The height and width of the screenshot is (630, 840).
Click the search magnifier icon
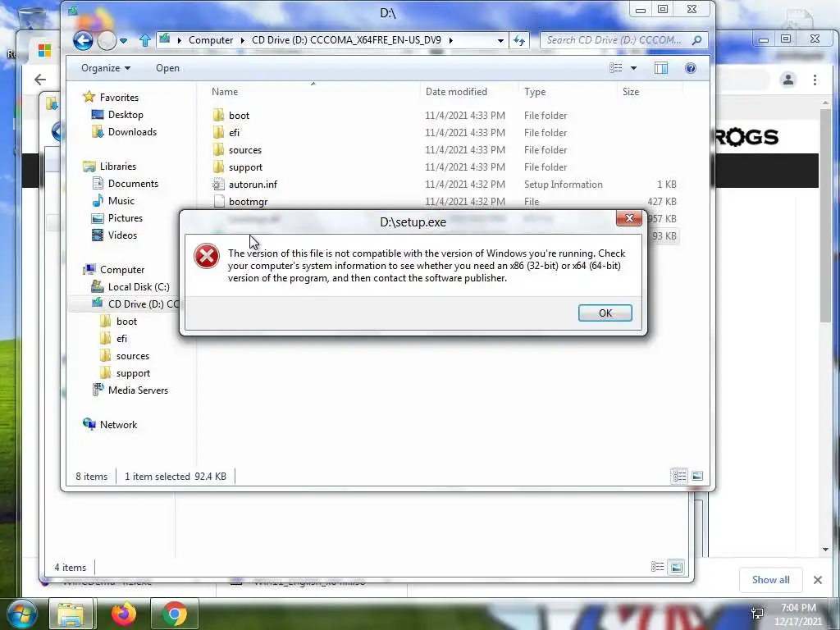697,40
